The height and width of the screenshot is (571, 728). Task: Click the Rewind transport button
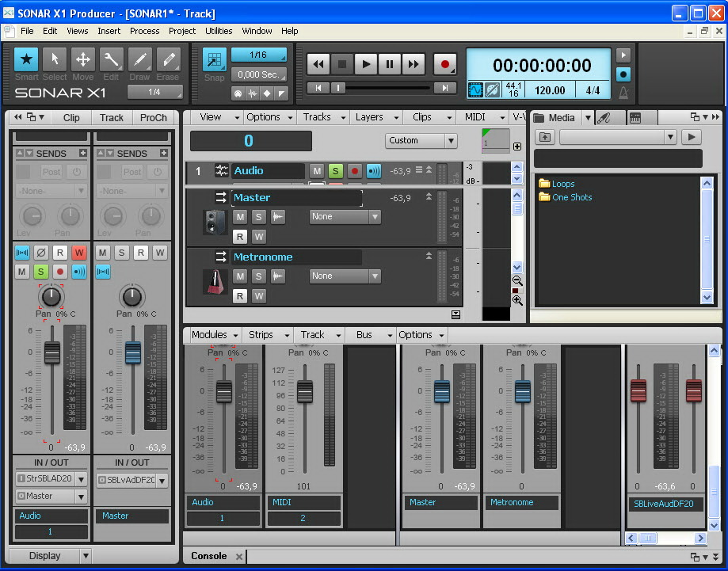tap(318, 64)
